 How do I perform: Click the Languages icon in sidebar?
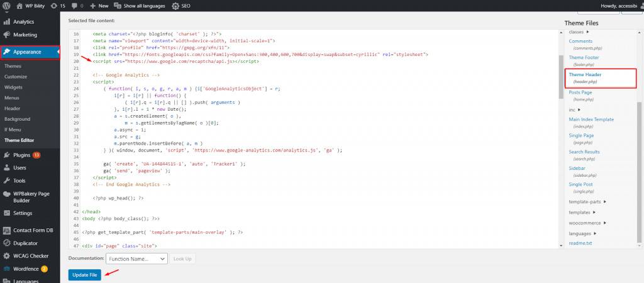tap(6, 281)
